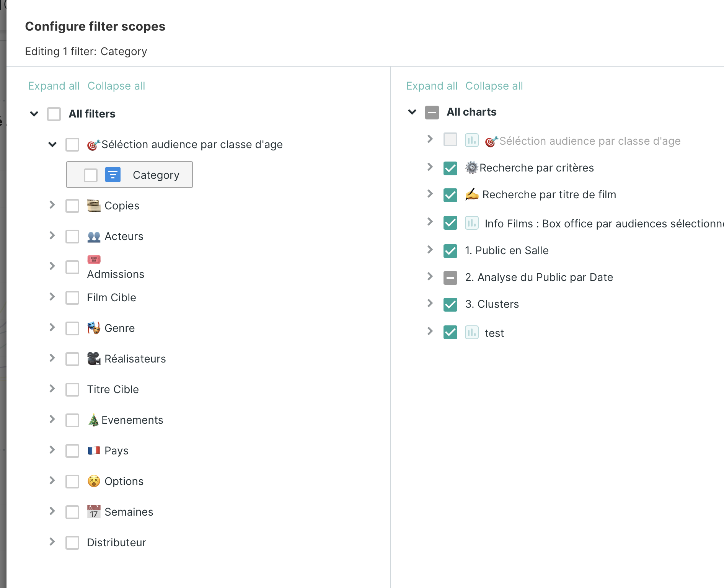The height and width of the screenshot is (588, 724).
Task: Select the 1. Public en Salle chart label
Action: [x=507, y=250]
